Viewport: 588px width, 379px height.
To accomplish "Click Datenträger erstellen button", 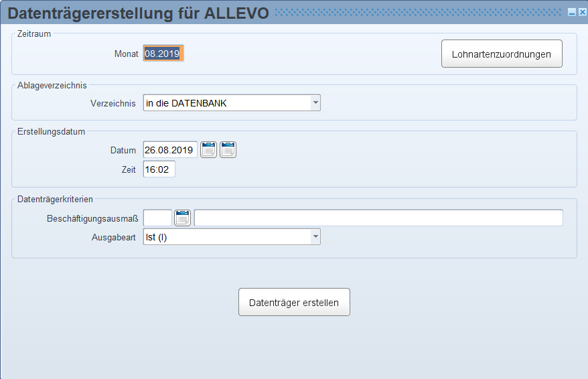I will 294,302.
